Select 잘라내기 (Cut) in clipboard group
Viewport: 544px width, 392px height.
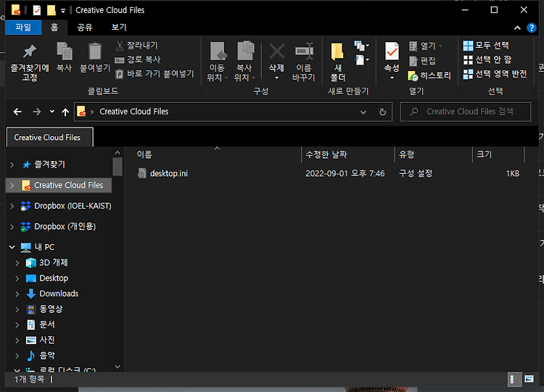(x=136, y=46)
